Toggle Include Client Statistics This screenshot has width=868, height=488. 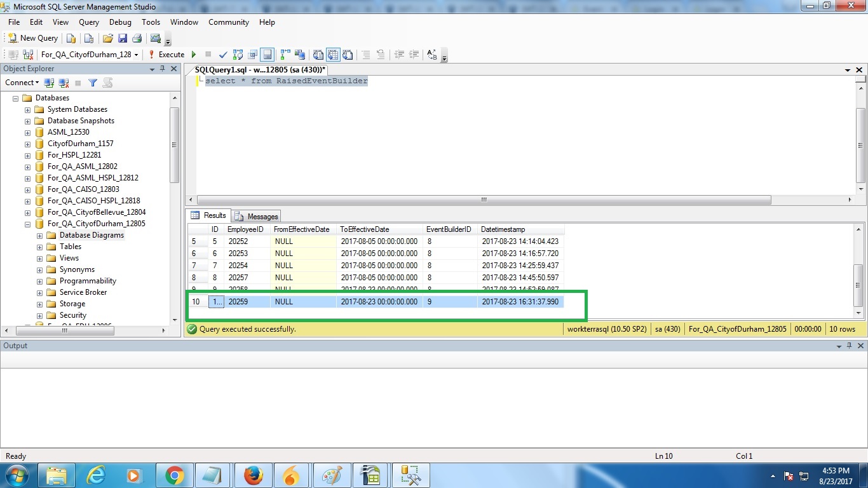(x=300, y=55)
